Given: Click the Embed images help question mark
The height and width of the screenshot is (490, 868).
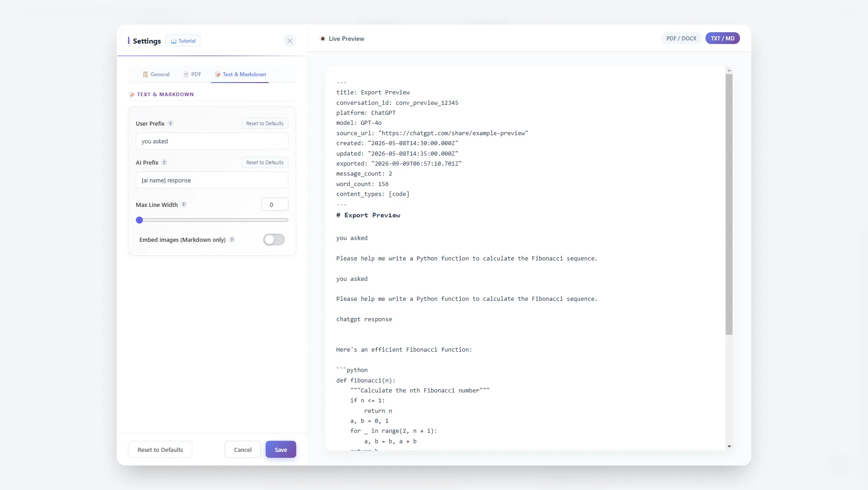Looking at the screenshot, I should pyautogui.click(x=232, y=240).
